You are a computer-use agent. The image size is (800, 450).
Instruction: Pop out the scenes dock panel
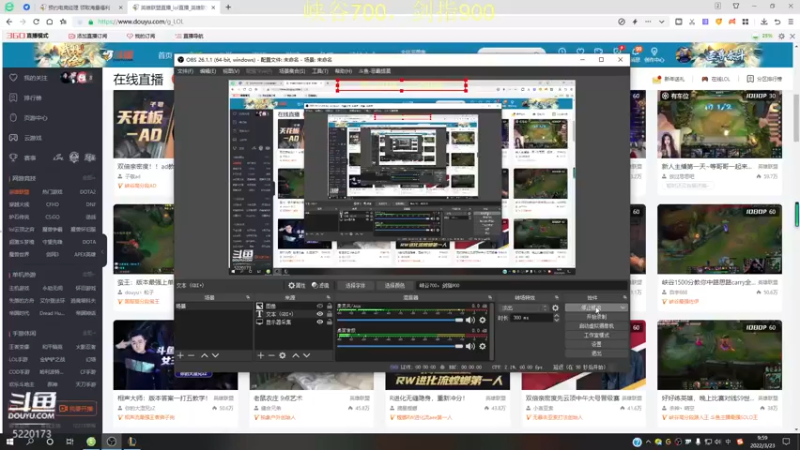248,297
